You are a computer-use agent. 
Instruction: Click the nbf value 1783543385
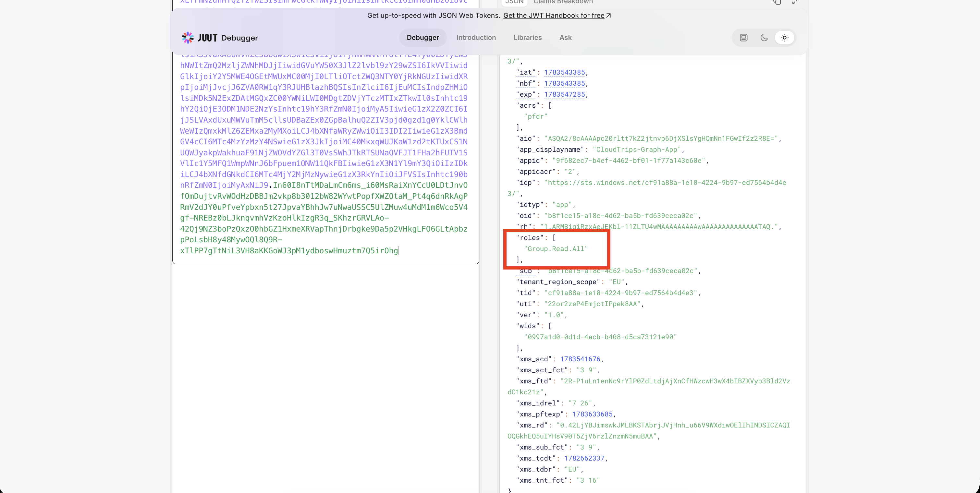tap(565, 83)
